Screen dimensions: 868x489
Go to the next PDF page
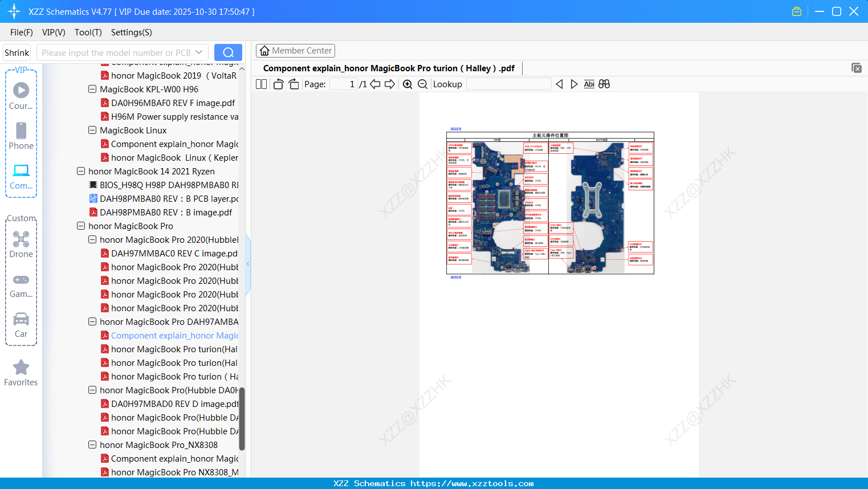tap(390, 84)
